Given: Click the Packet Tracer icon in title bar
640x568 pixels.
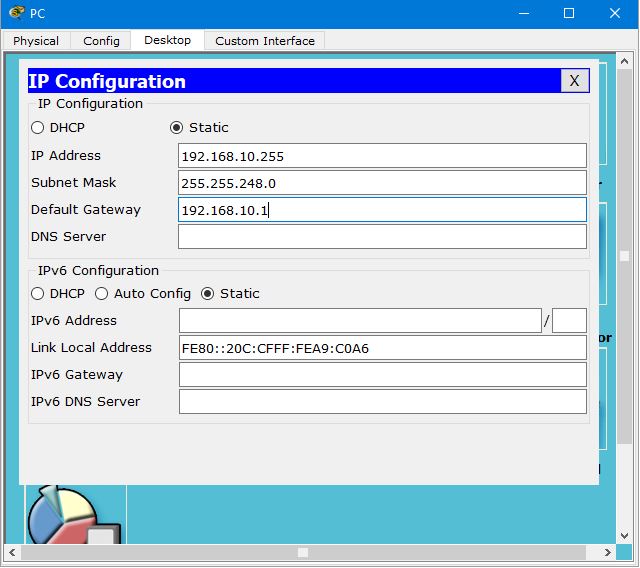Looking at the screenshot, I should pyautogui.click(x=16, y=13).
